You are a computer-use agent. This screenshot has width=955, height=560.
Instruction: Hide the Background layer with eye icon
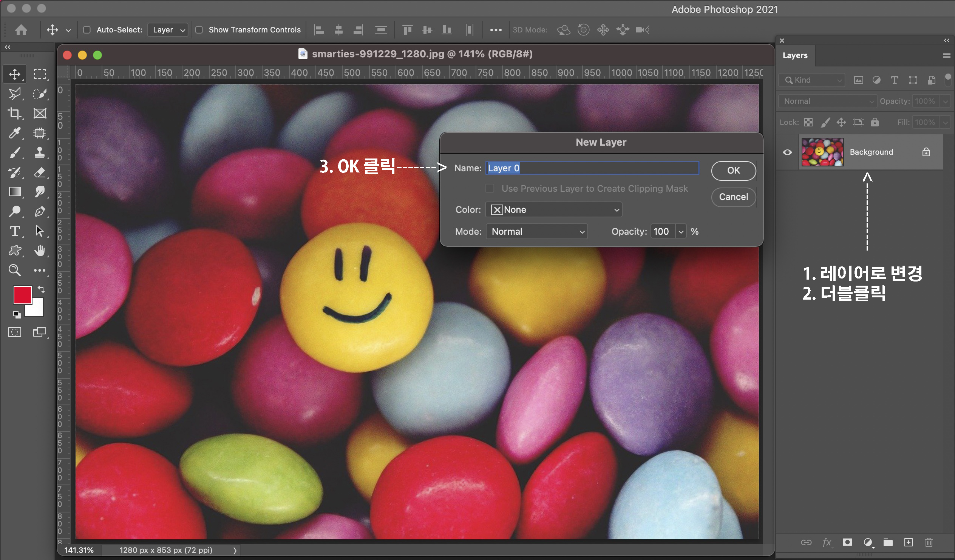787,152
